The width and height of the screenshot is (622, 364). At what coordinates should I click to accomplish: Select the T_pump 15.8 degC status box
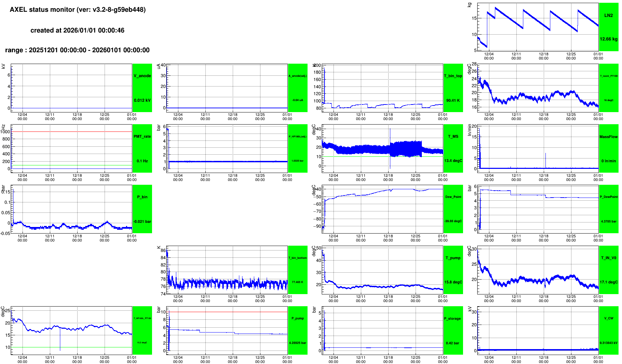453,270
